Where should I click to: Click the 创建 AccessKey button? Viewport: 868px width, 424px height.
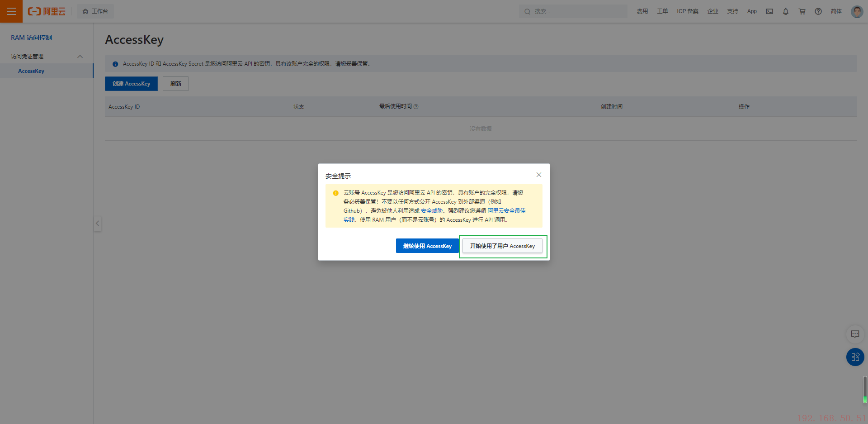click(131, 84)
